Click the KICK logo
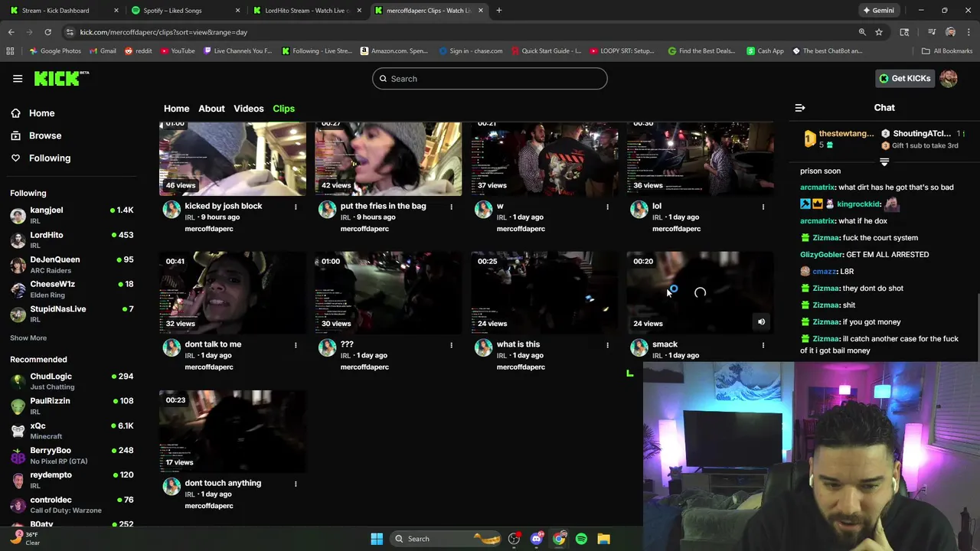 click(61, 78)
